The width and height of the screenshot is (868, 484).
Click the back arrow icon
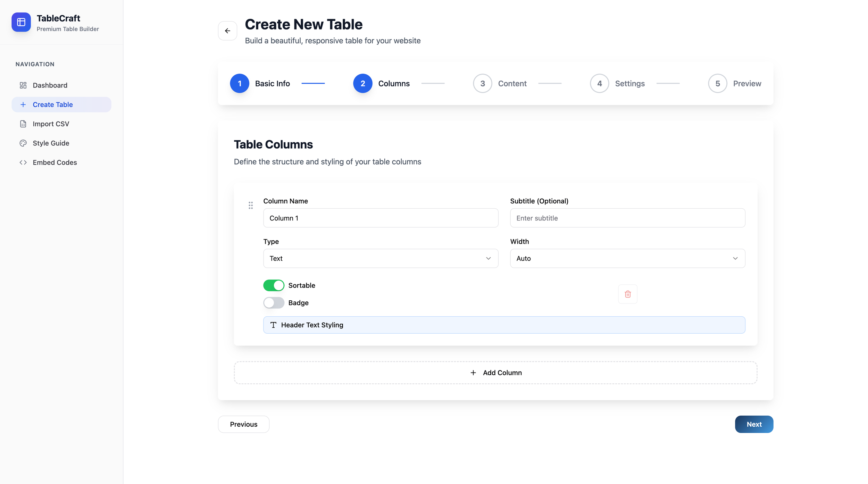click(227, 31)
